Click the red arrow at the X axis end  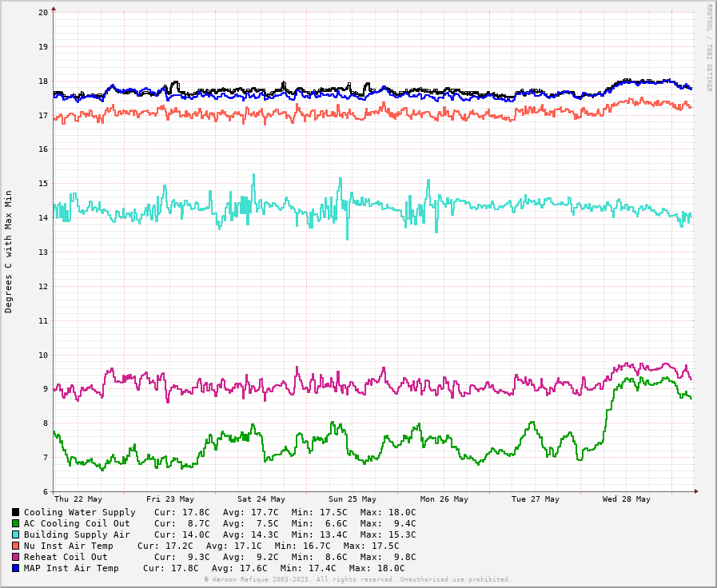[x=696, y=491]
